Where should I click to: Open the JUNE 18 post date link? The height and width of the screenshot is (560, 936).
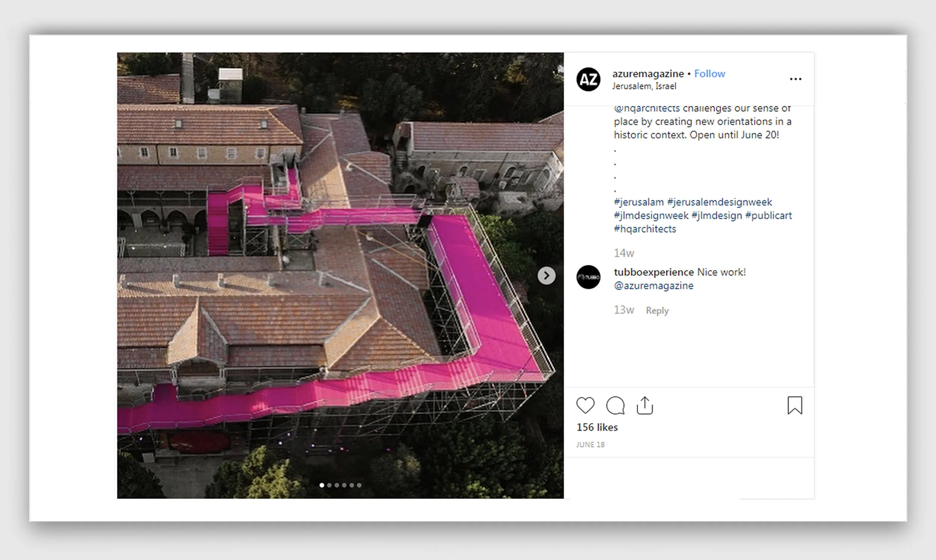590,444
